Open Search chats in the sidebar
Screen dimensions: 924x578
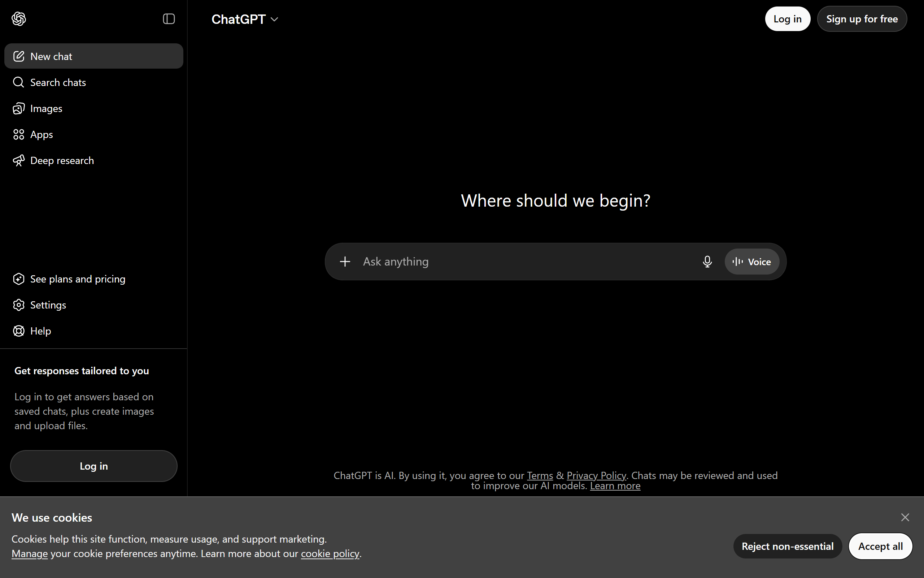point(93,82)
